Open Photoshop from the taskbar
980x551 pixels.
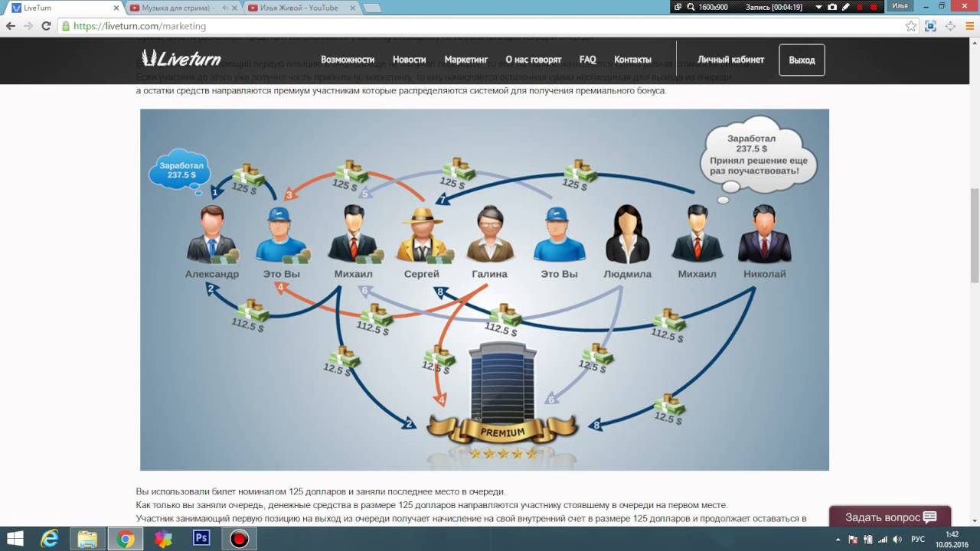pyautogui.click(x=201, y=539)
